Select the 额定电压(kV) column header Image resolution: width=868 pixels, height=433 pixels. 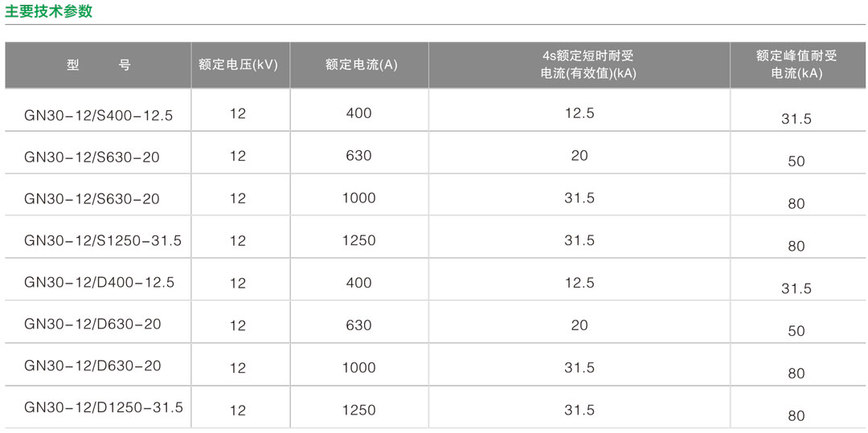coord(238,65)
